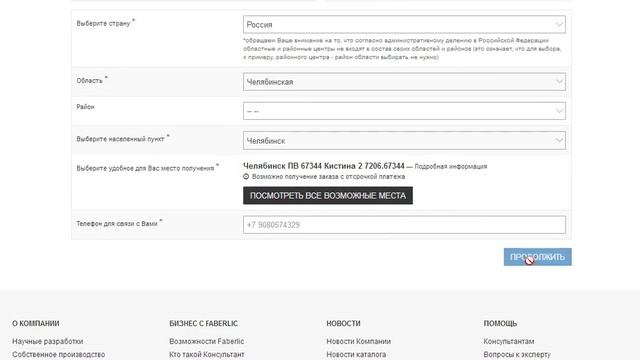Image resolution: width=640 pixels, height=360 pixels.
Task: Open the населенный пункт dropdown showing Челябинск
Action: click(x=404, y=140)
